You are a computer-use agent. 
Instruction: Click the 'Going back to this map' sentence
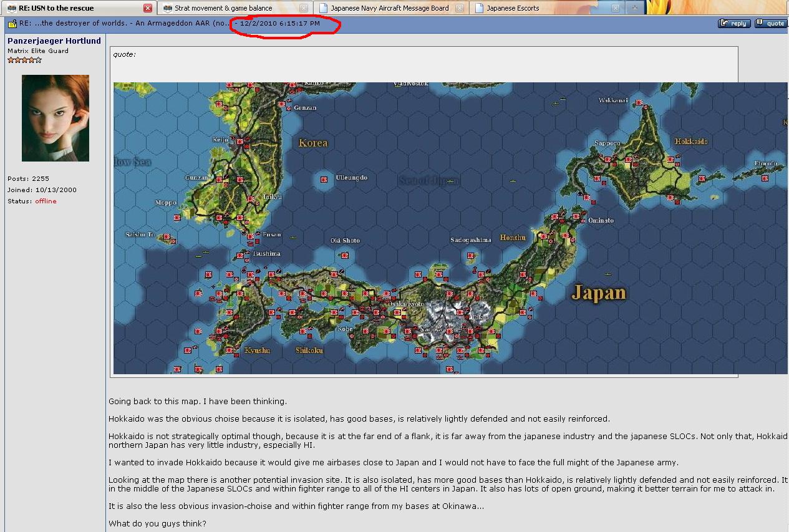(198, 402)
